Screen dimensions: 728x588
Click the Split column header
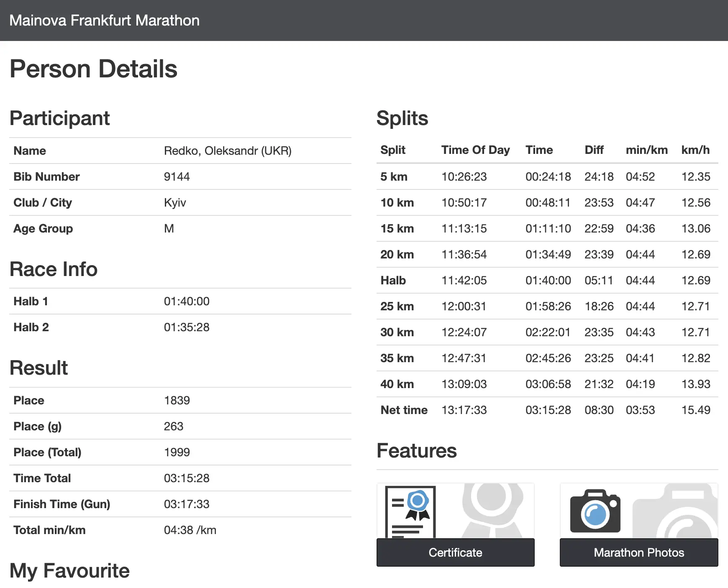pyautogui.click(x=392, y=150)
